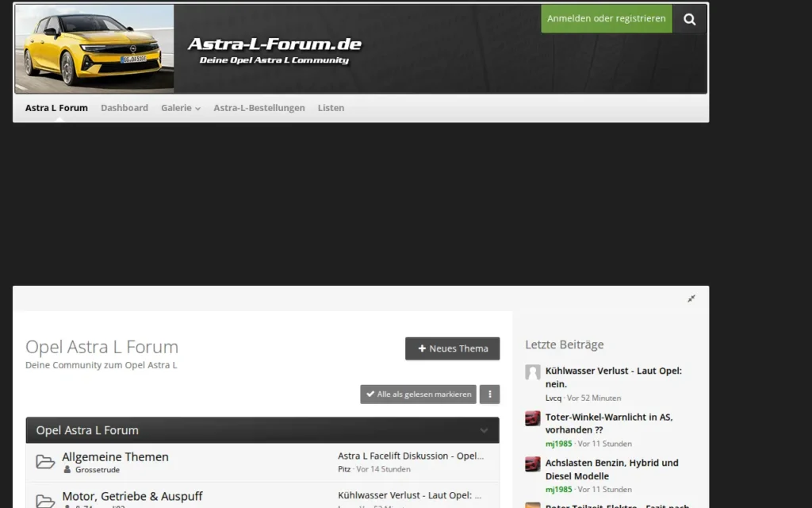Click the Vor 52 Minuten timestamp

pos(594,398)
